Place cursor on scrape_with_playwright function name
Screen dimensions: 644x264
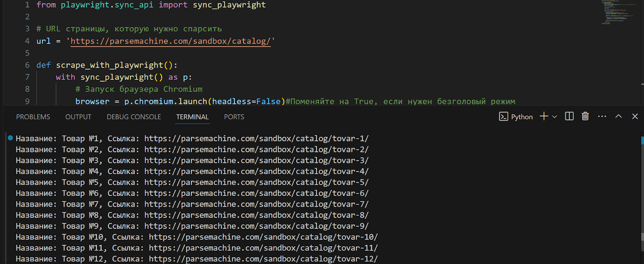(x=109, y=65)
